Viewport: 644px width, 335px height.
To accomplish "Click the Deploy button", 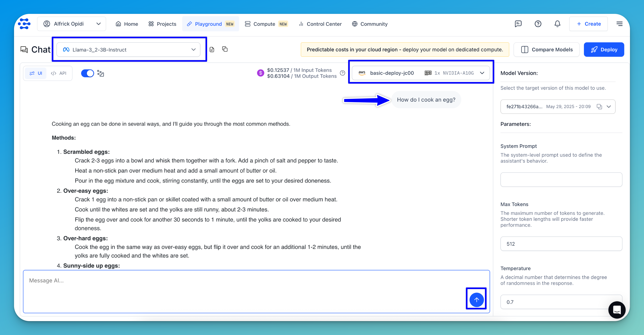I will [x=604, y=50].
